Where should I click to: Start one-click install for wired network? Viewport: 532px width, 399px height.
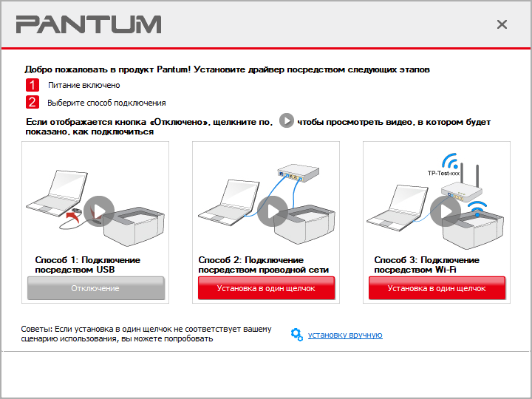[266, 288]
